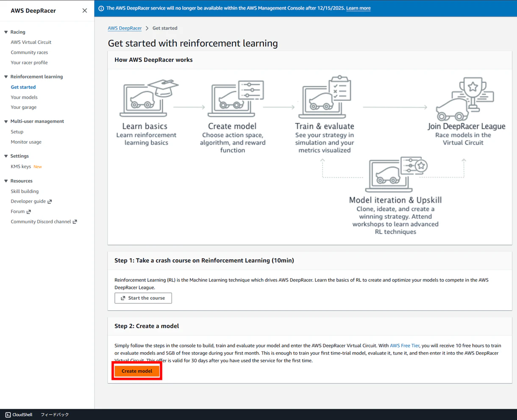This screenshot has width=517, height=420.
Task: Click external icon inside Start the course
Action: click(123, 298)
